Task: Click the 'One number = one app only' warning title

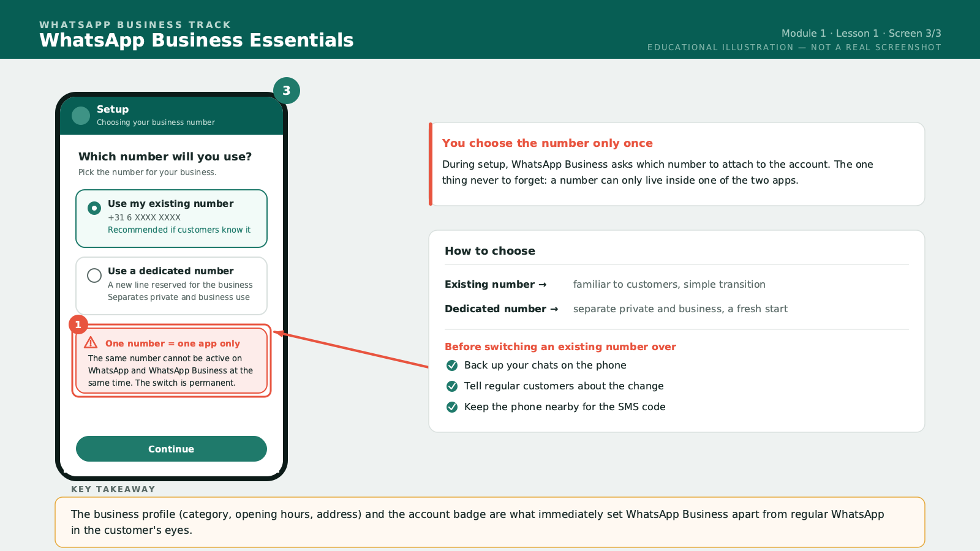Action: click(x=173, y=343)
